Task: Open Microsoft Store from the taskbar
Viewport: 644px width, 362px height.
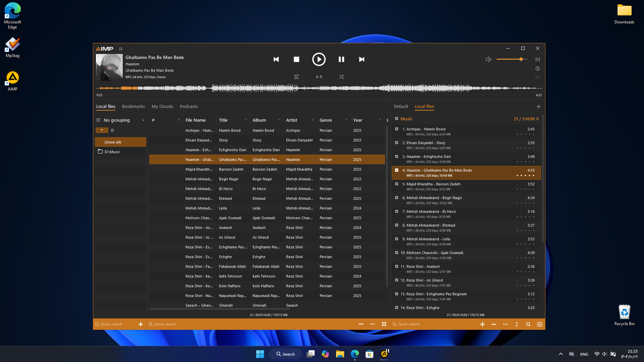Action: point(370,354)
